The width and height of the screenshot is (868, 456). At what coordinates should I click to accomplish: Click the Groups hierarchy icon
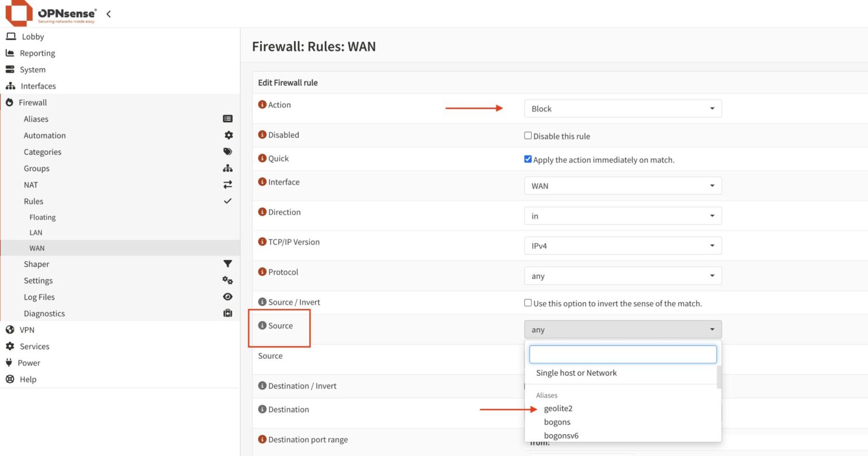click(227, 168)
